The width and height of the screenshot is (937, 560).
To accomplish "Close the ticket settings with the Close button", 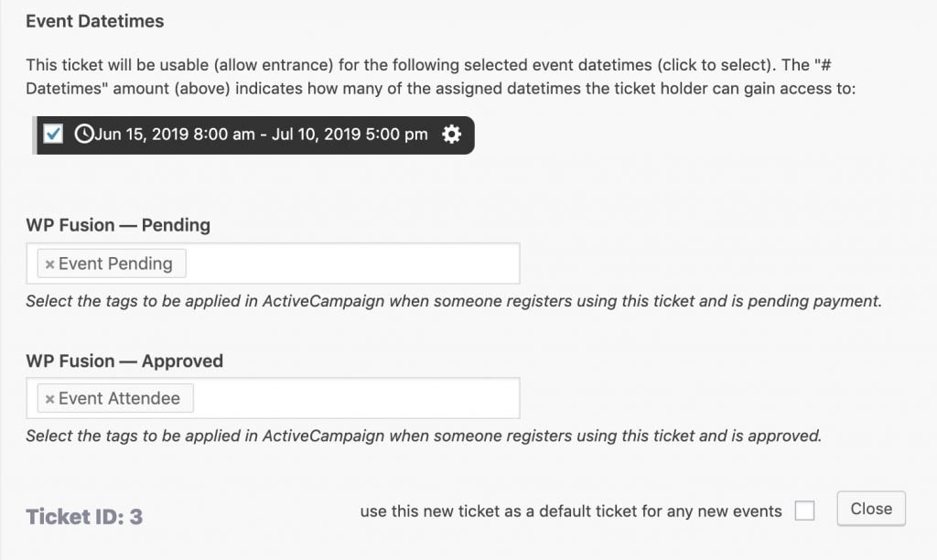I will [x=871, y=509].
